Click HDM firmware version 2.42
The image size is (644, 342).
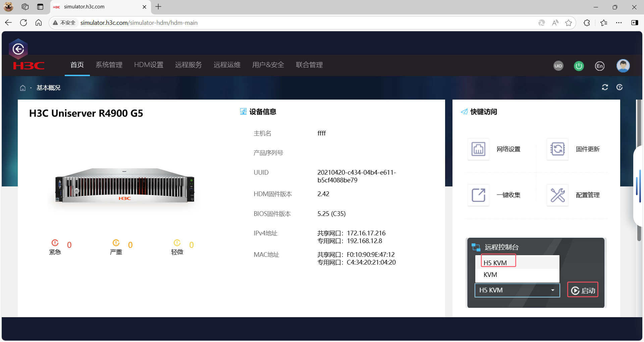coord(323,194)
